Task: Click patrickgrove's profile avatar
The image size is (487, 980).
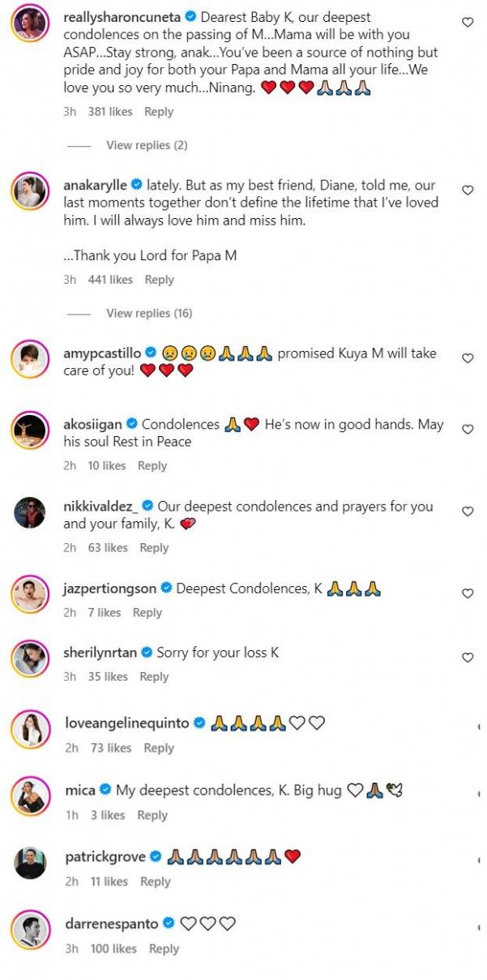Action: point(32,863)
